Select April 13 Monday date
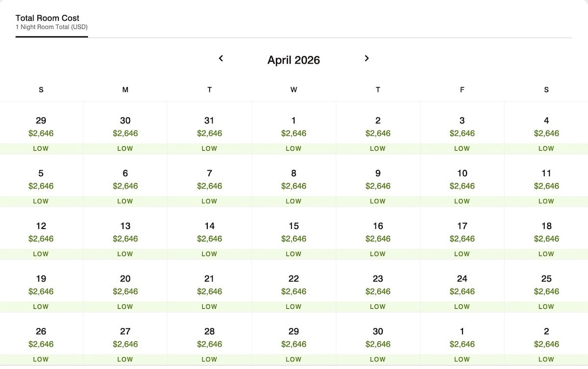 pyautogui.click(x=125, y=233)
